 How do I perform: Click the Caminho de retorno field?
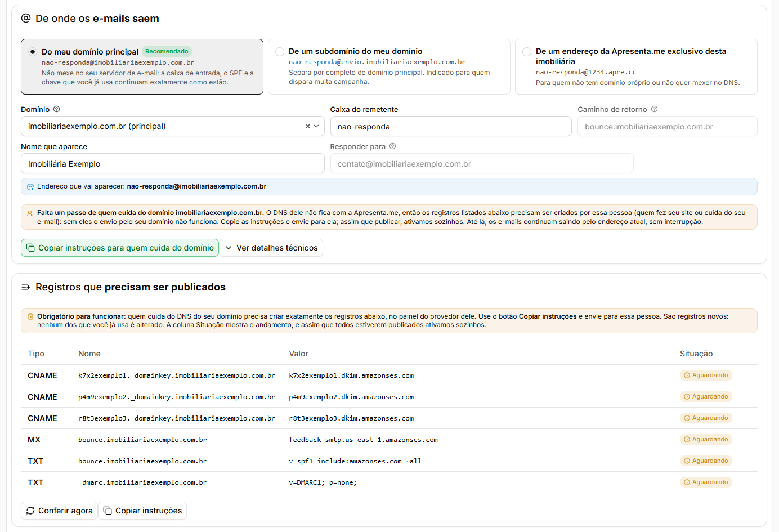click(x=668, y=127)
